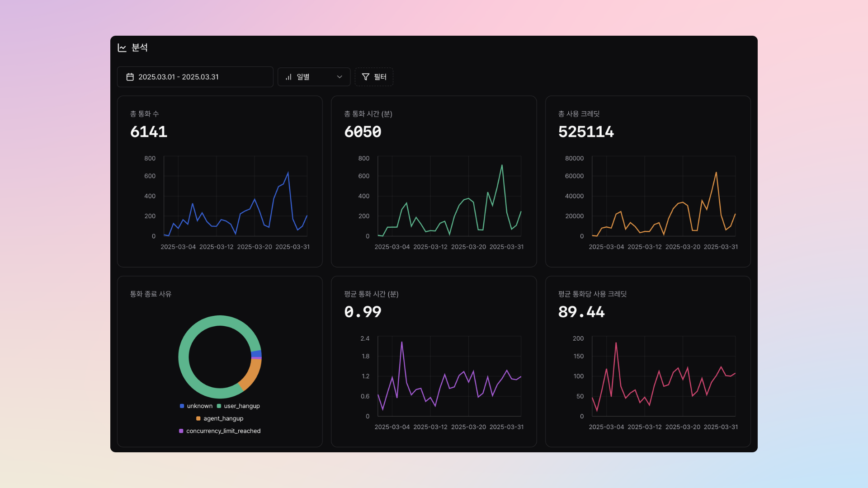Click the green peak in 총 통화 시간 chart
868x488 pixels.
coord(502,166)
